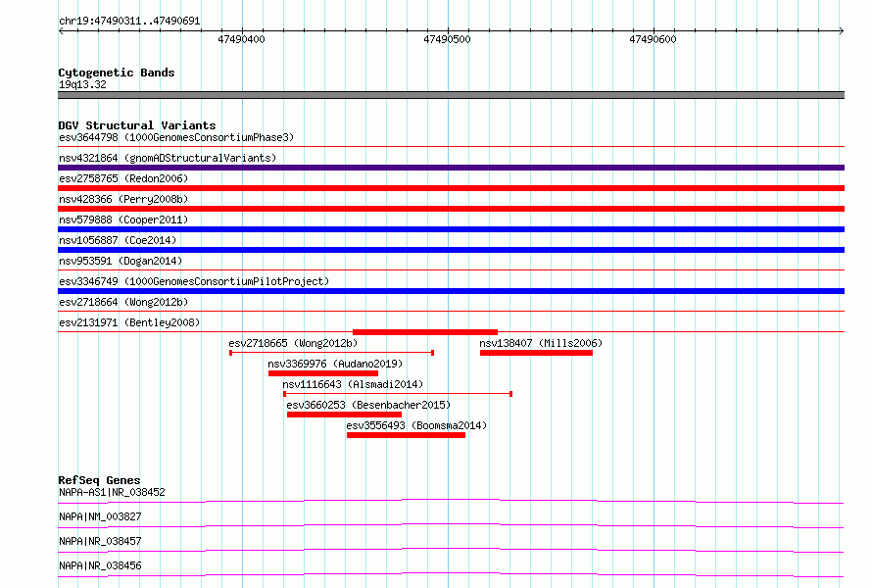The height and width of the screenshot is (588, 872).
Task: Open variant nsv4321864 (gnomADStructuralVariants)
Action: point(168,158)
